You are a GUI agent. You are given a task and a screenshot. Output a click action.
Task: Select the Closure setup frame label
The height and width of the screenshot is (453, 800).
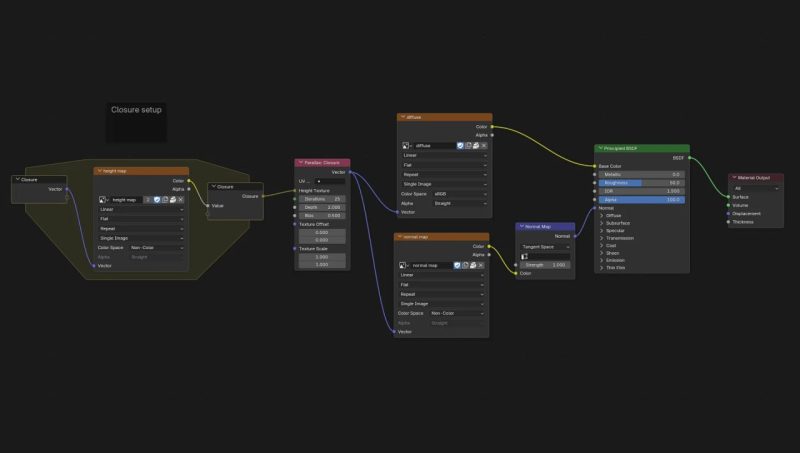(x=136, y=110)
